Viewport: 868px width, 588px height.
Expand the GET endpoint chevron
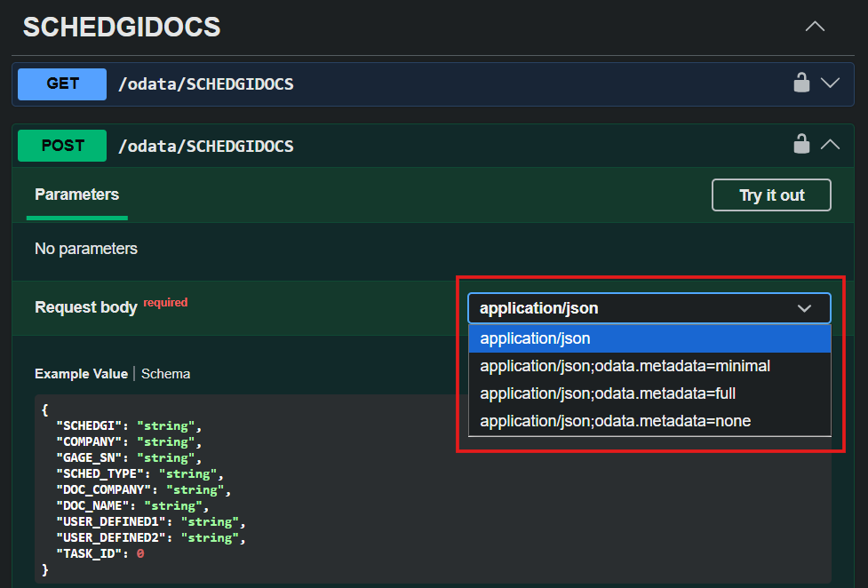tap(830, 83)
